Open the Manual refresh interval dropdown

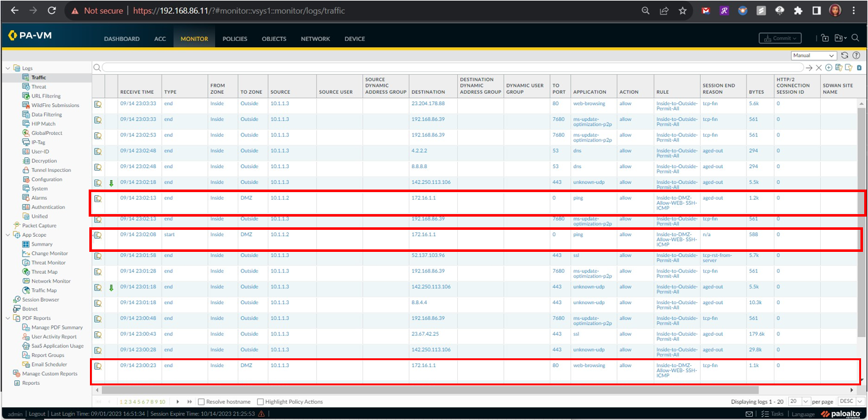coord(814,55)
